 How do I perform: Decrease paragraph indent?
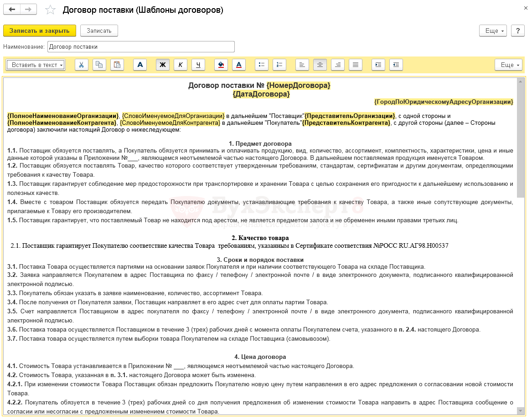coord(396,65)
